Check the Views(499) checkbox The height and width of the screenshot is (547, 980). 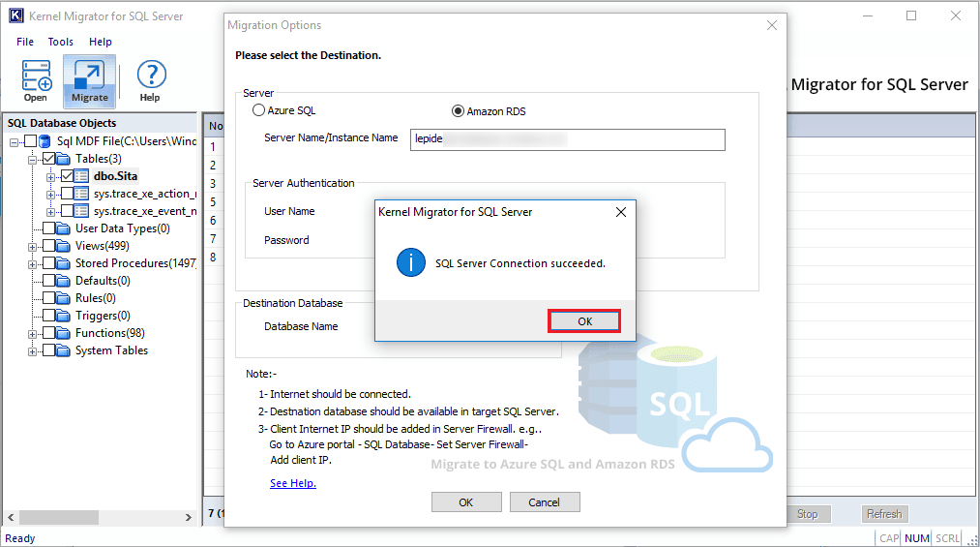(48, 246)
